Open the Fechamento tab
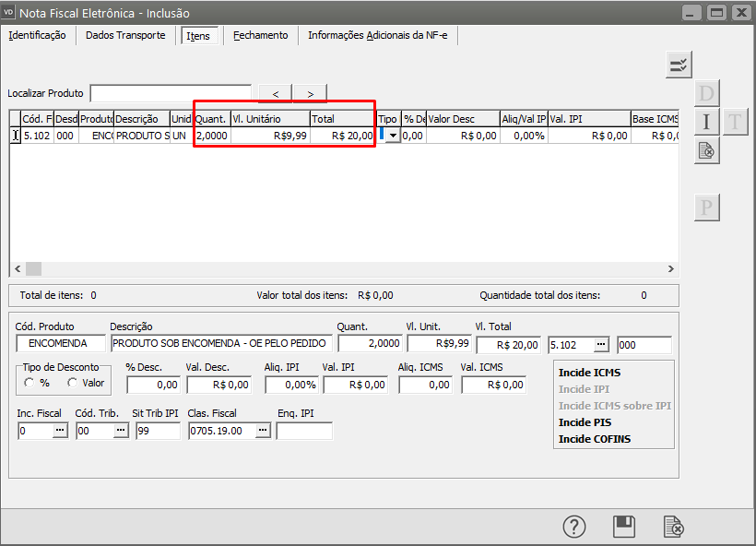This screenshot has width=756, height=546. pos(261,35)
